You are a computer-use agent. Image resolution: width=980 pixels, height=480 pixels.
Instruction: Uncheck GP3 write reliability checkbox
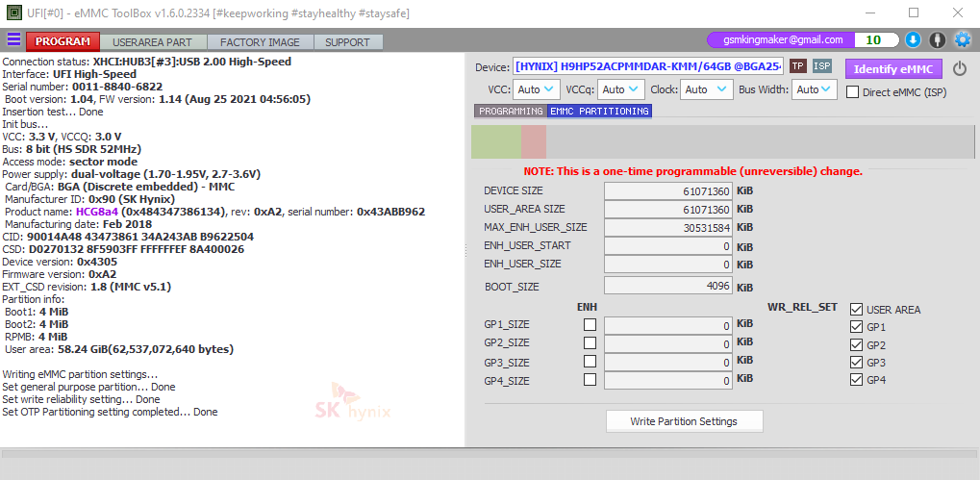coord(856,362)
